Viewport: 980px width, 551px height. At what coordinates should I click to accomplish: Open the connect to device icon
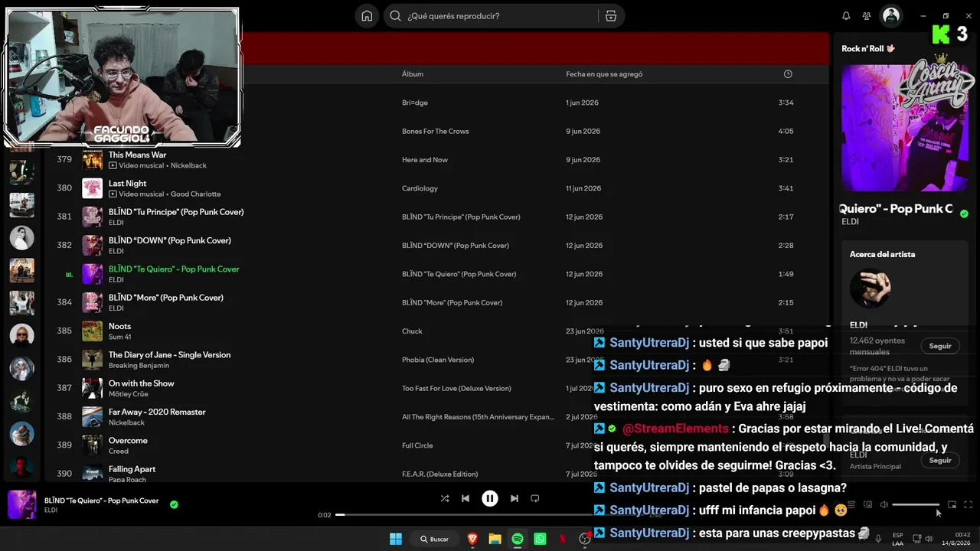867,505
